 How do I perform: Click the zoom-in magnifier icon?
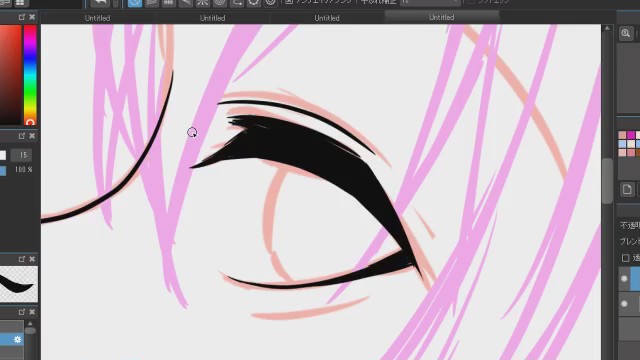click(x=626, y=33)
